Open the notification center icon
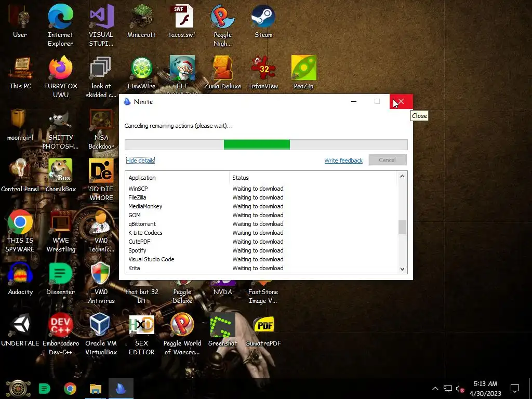 [x=515, y=389]
